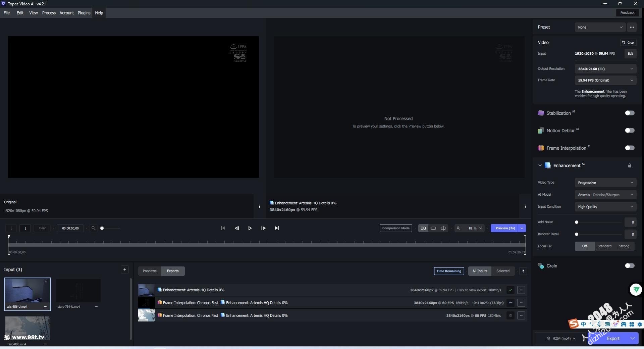Step back one frame
644x349 pixels.
[x=237, y=228]
